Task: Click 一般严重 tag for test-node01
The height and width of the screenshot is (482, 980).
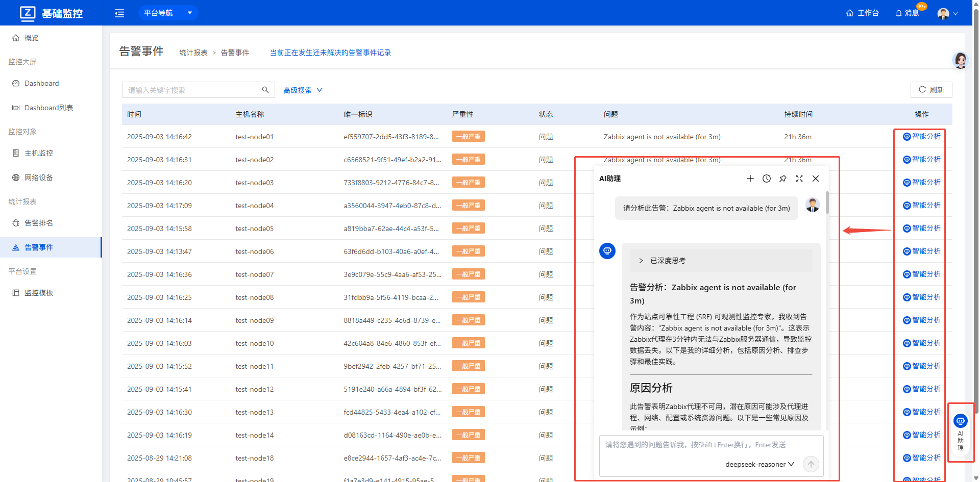Action: 468,137
